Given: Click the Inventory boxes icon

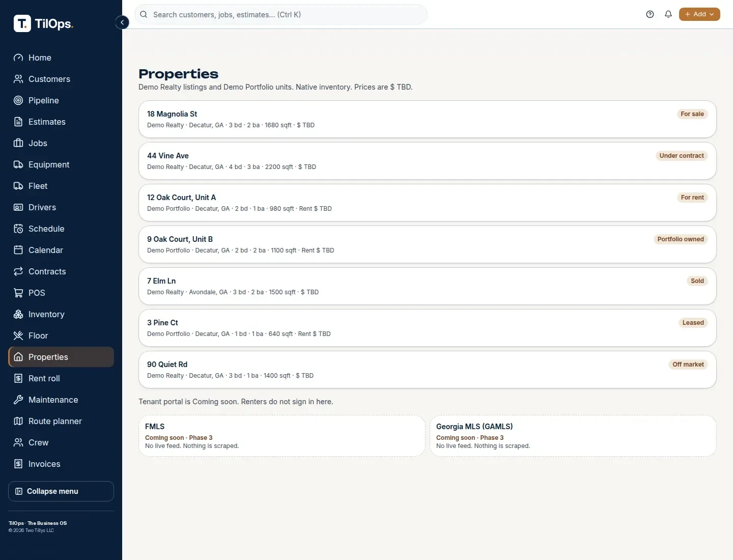Looking at the screenshot, I should (x=18, y=314).
